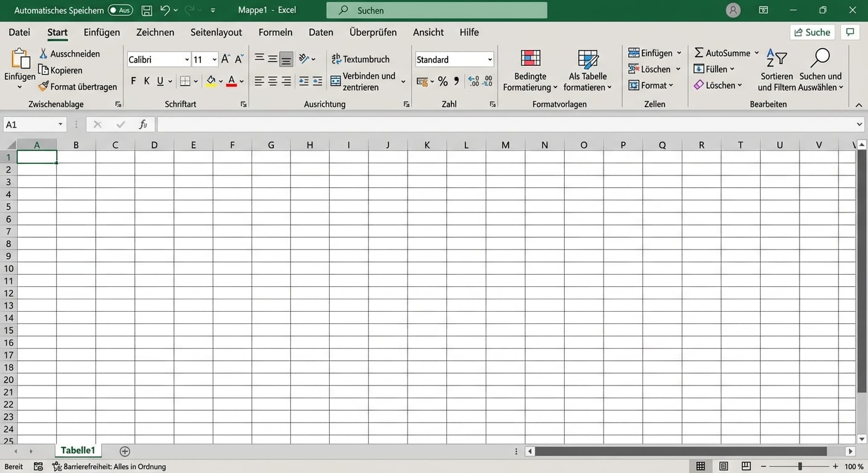The width and height of the screenshot is (868, 473).
Task: Open the font size dropdown
Action: [215, 60]
